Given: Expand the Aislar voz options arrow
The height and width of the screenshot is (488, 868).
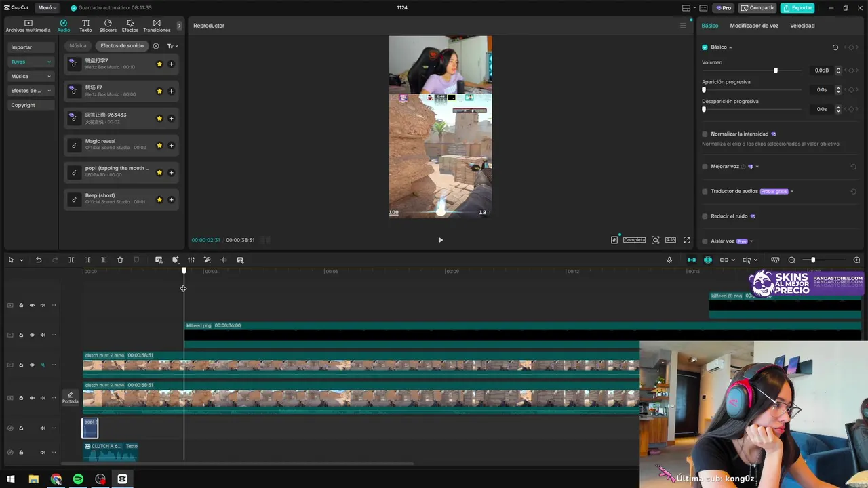Looking at the screenshot, I should coord(751,241).
